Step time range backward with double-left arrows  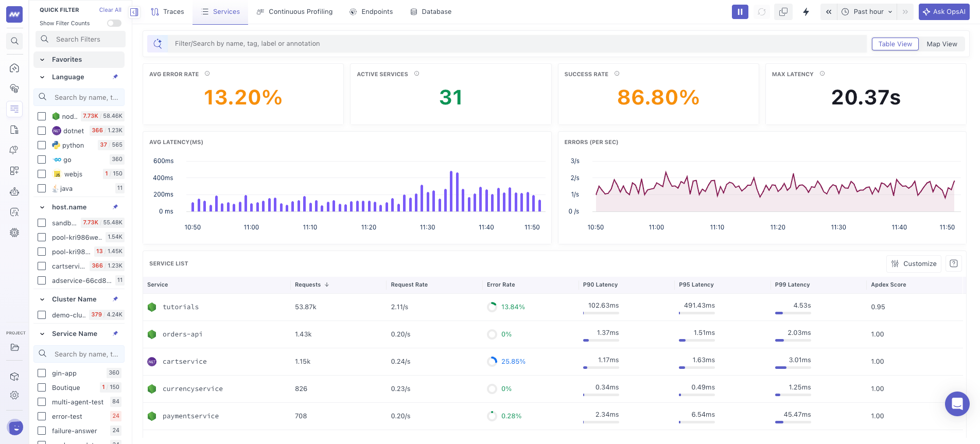point(829,12)
